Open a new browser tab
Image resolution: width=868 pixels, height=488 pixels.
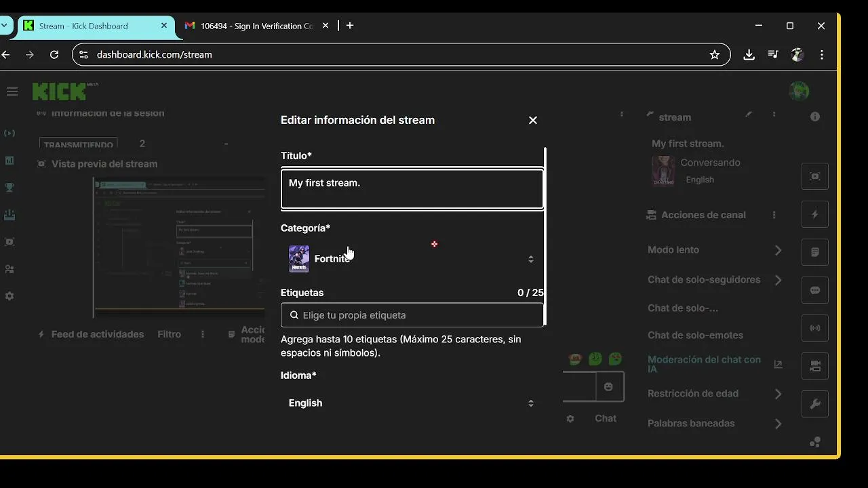pyautogui.click(x=350, y=26)
